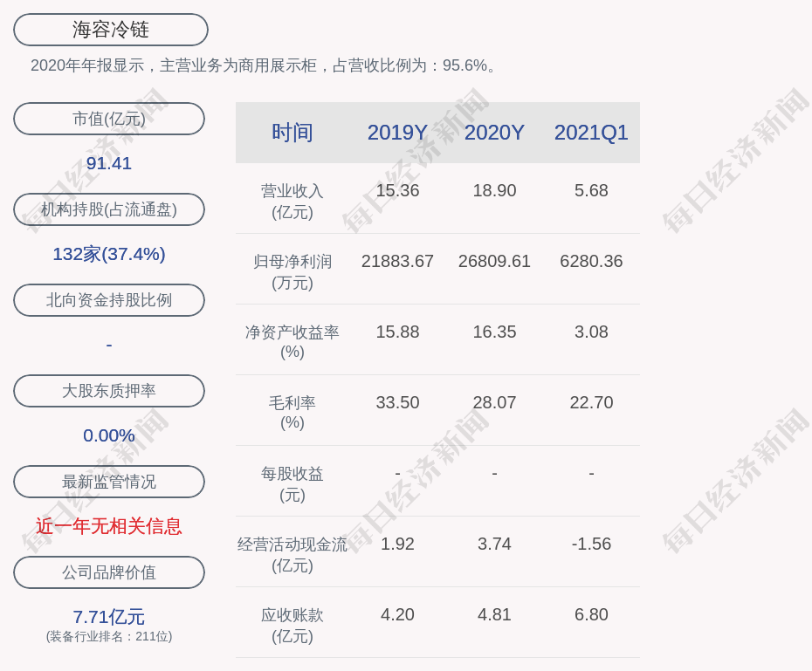Click the dash under 北向资金持股比例
Viewport: 812px width, 671px height.
coord(109,345)
